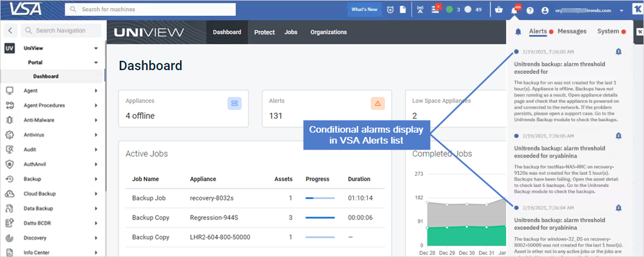Select the Alerts tab in notifications panel
Screen dimensions: 644x257
538,32
